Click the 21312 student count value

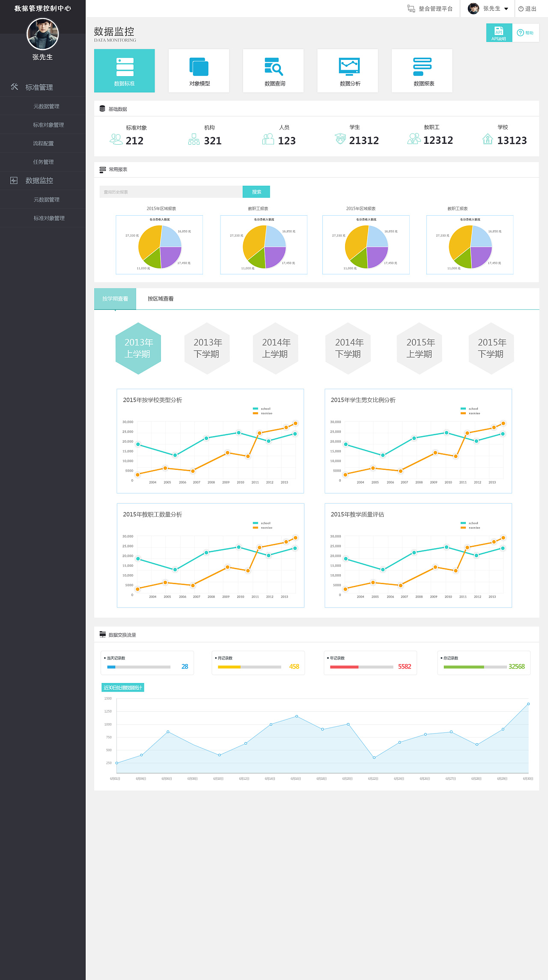click(x=364, y=140)
